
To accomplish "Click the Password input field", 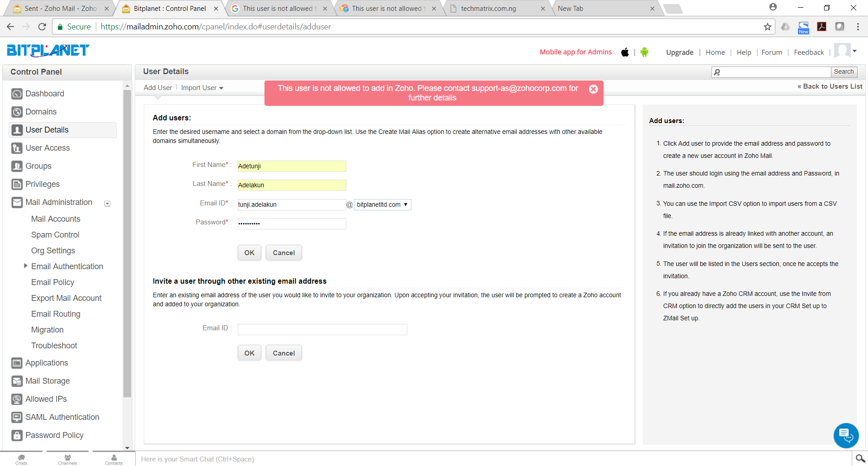I will (292, 223).
